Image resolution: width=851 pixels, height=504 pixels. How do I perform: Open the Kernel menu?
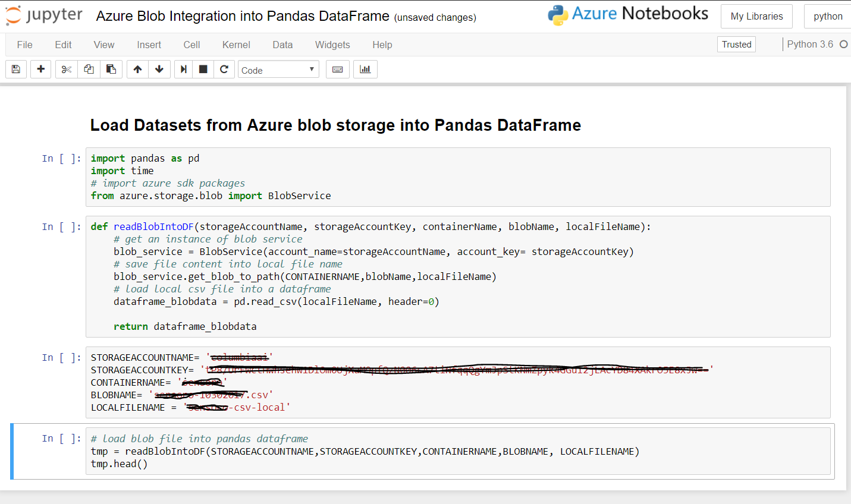pyautogui.click(x=236, y=45)
